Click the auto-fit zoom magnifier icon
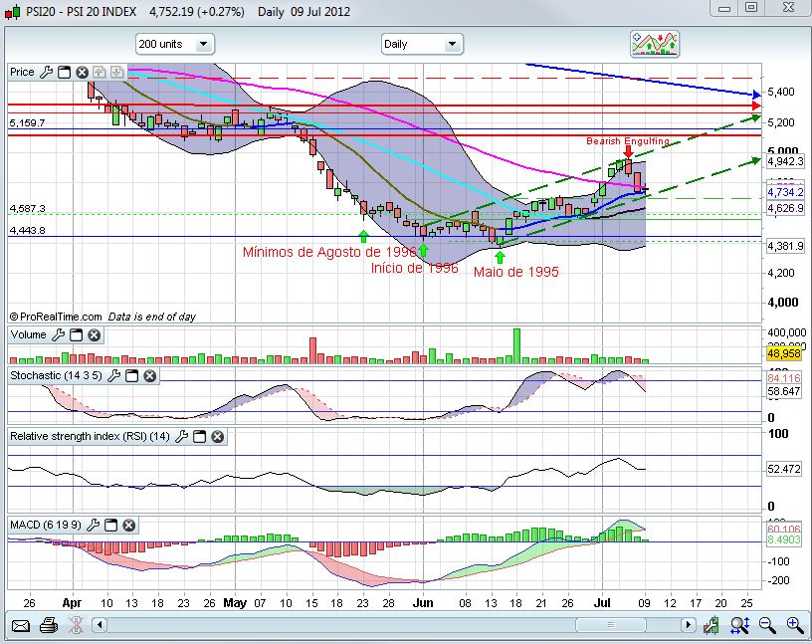 pos(739,625)
